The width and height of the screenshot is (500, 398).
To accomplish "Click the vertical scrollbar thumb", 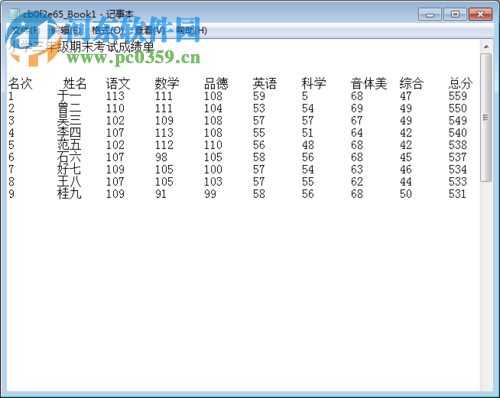I will (x=486, y=117).
